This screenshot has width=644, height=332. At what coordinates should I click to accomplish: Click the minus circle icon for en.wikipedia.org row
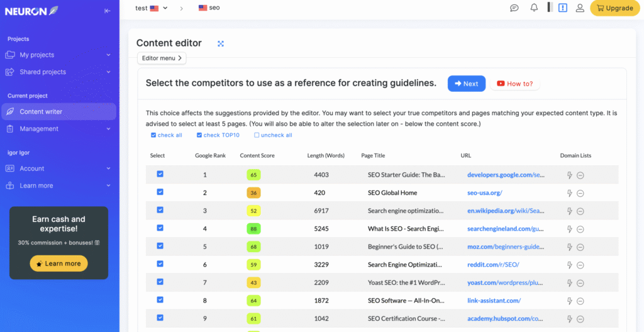580,211
